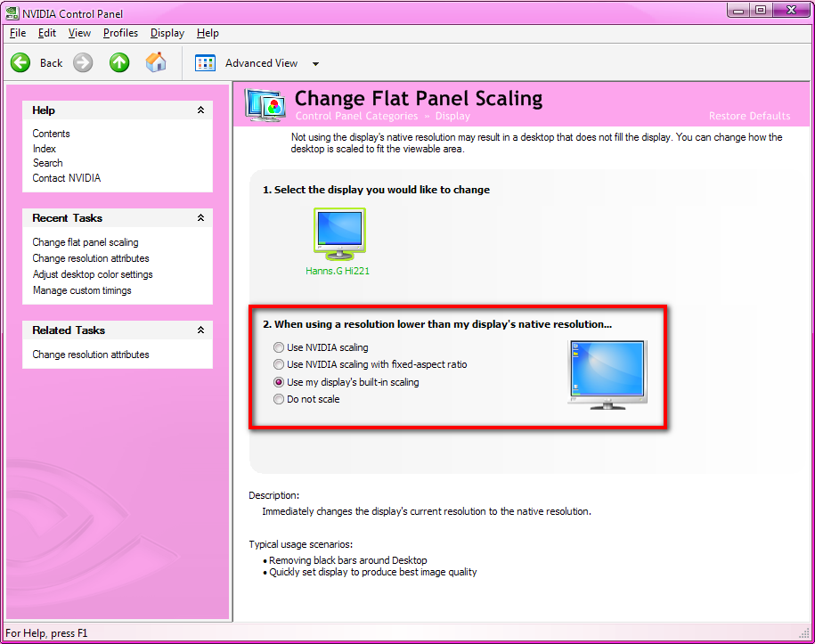
Task: Click the Help panel header
Action: click(x=118, y=110)
